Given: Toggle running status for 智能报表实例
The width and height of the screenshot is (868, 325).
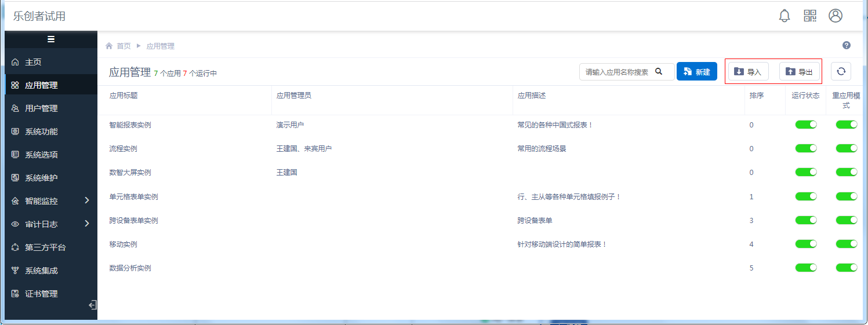Looking at the screenshot, I should [x=806, y=125].
